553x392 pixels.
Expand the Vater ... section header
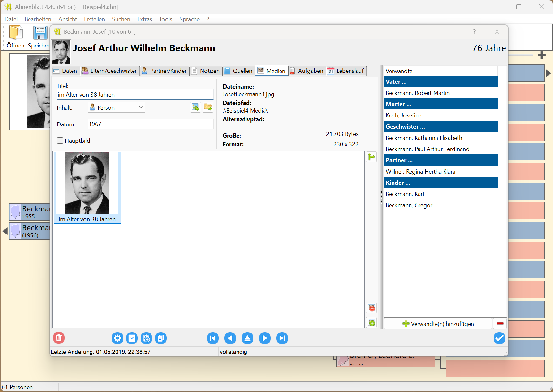click(440, 82)
